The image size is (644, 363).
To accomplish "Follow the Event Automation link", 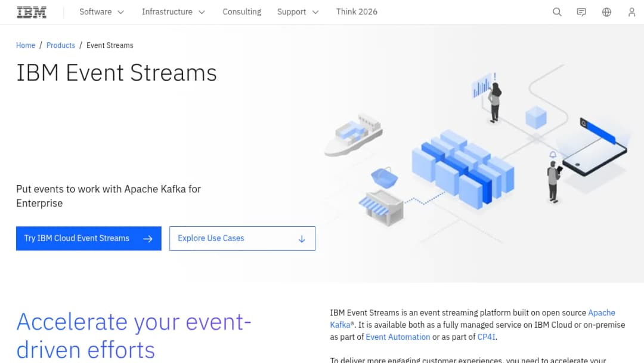I will [398, 337].
